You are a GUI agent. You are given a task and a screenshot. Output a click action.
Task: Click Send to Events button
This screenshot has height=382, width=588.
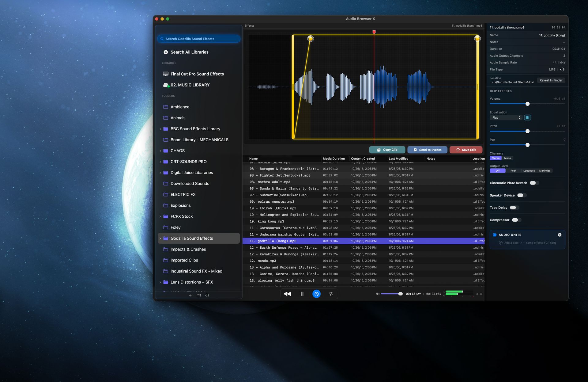[x=427, y=150]
